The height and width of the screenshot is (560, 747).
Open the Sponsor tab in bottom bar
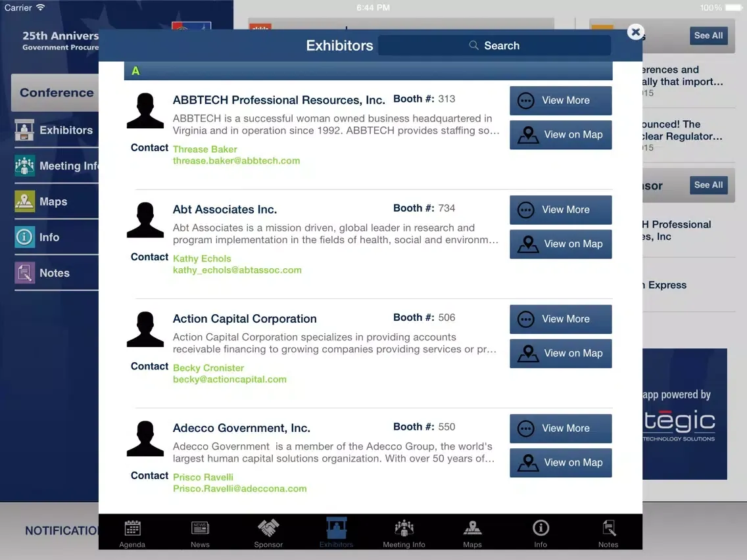pyautogui.click(x=268, y=533)
